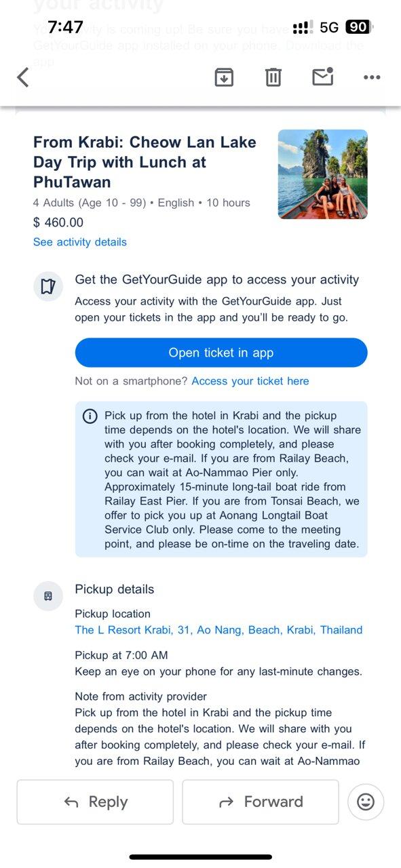Mark email as unread with envelope icon
The width and height of the screenshot is (401, 868).
(323, 77)
